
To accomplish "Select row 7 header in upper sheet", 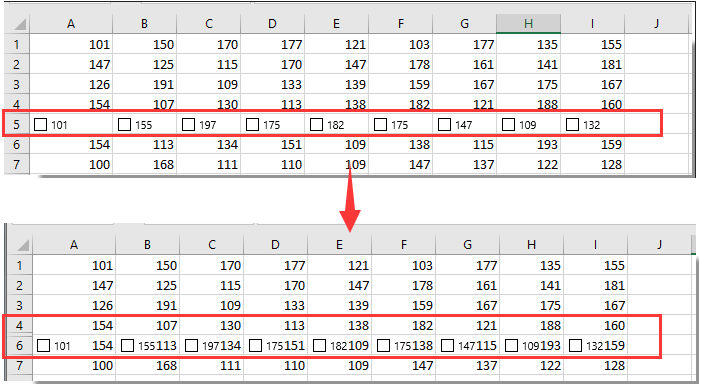I will point(17,164).
